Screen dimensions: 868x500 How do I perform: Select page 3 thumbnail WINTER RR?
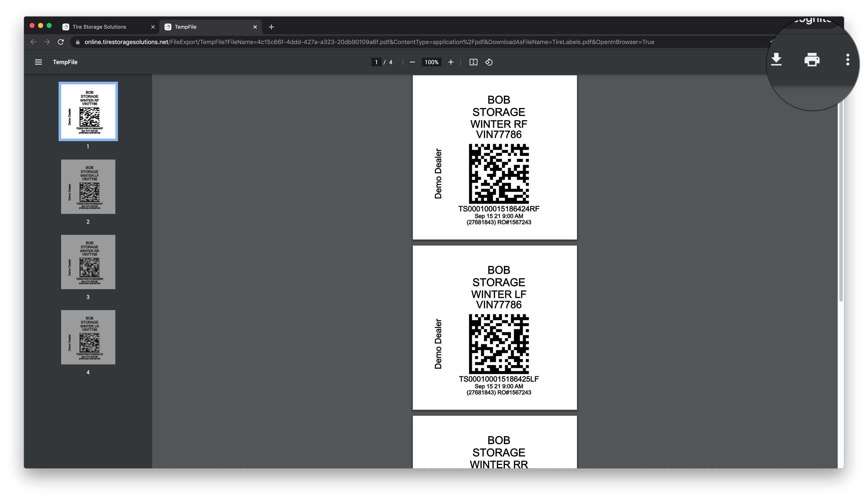(88, 262)
